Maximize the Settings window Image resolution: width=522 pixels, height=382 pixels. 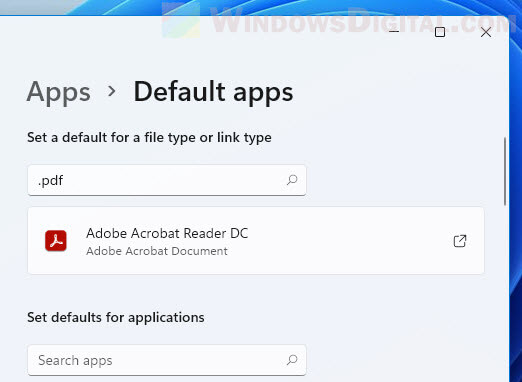440,32
